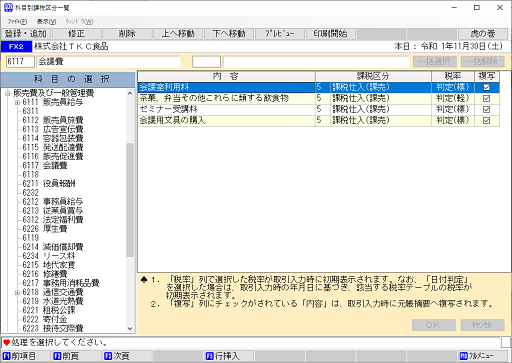Click the 下へ移動 button

coord(229,34)
